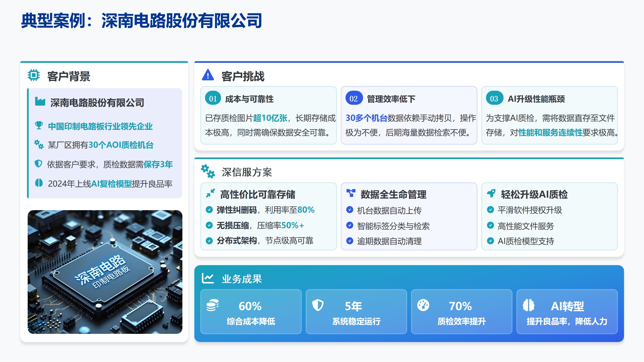Click the text 中国印制电路板行业领先企业
644x362 pixels.
100,126
